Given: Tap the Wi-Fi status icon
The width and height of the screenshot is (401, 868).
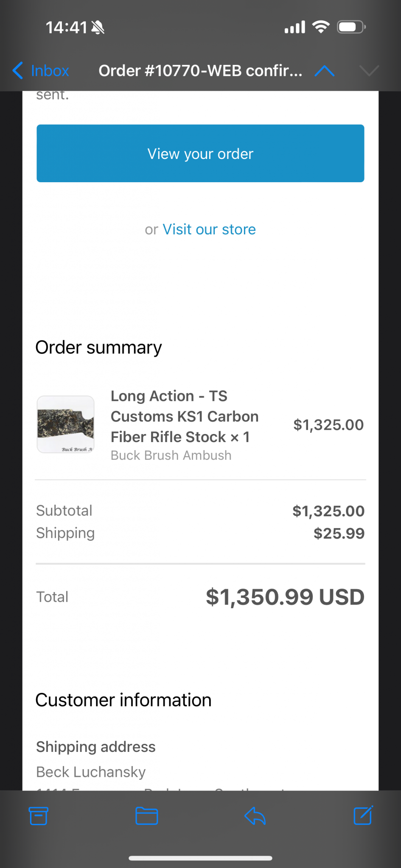Looking at the screenshot, I should [x=321, y=27].
